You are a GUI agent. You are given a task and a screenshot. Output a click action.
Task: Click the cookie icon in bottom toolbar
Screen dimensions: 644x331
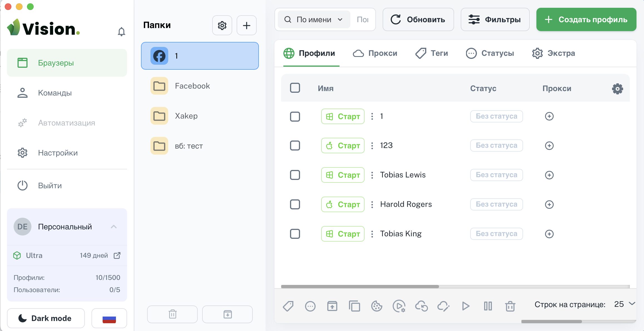(x=377, y=306)
